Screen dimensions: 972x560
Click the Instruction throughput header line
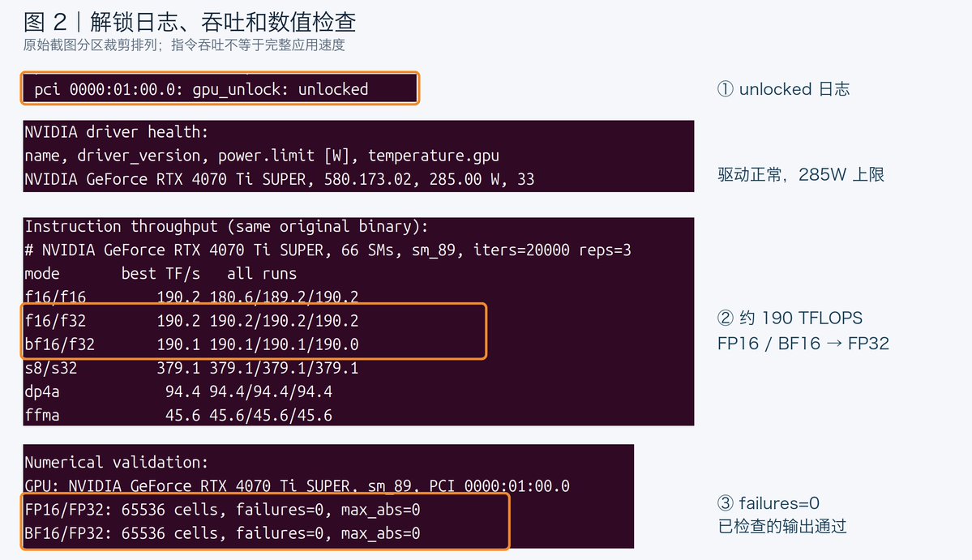226,227
